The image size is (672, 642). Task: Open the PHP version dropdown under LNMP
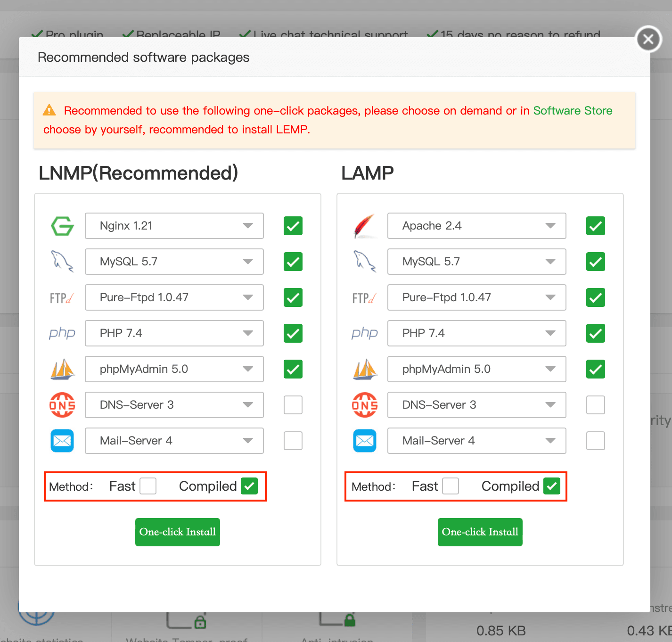point(248,333)
